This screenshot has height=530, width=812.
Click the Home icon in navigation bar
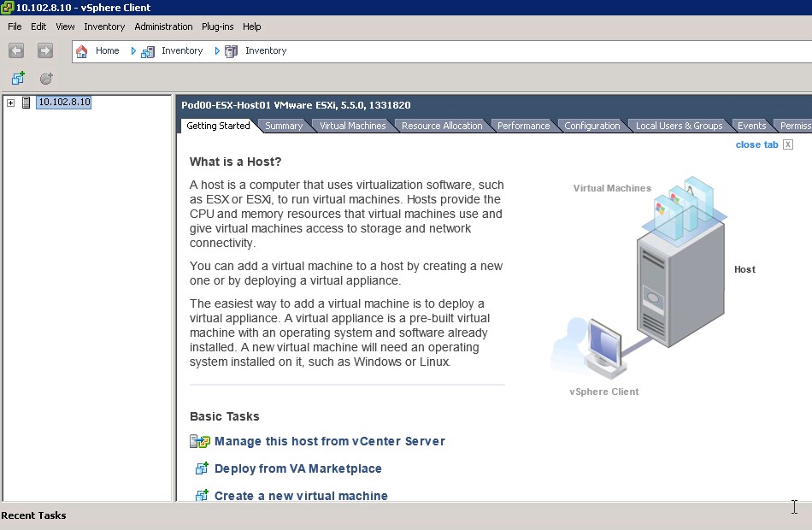tap(82, 51)
